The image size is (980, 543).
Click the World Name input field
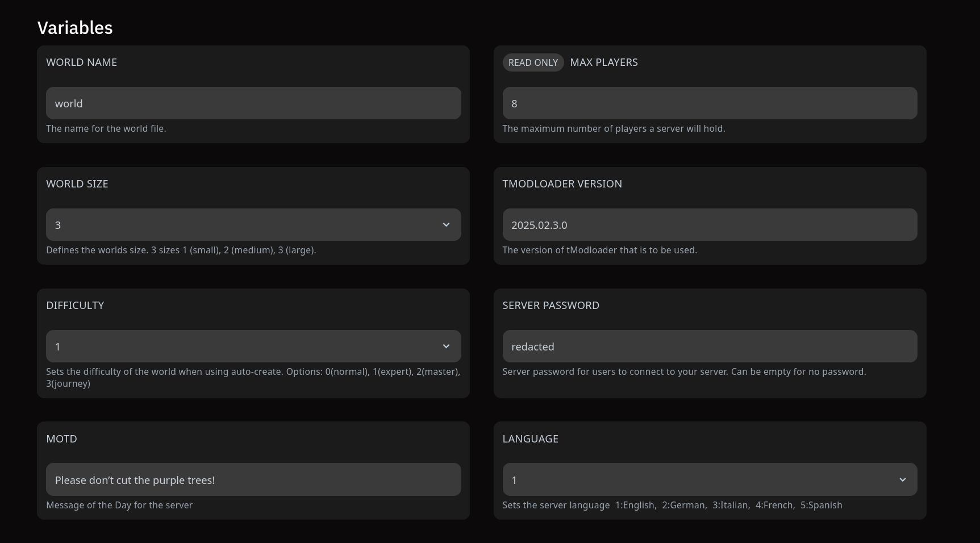253,103
